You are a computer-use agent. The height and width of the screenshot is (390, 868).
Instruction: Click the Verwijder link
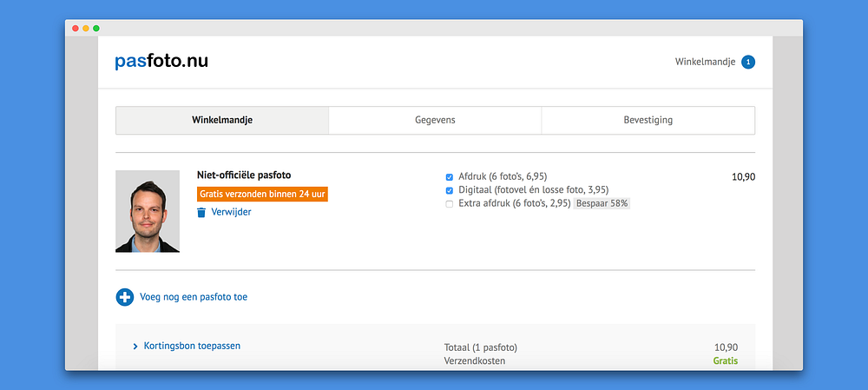coord(231,212)
